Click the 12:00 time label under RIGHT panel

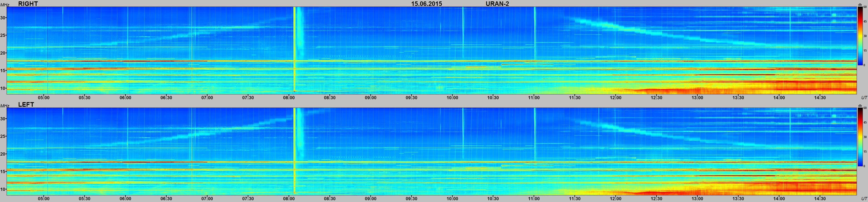(x=616, y=98)
